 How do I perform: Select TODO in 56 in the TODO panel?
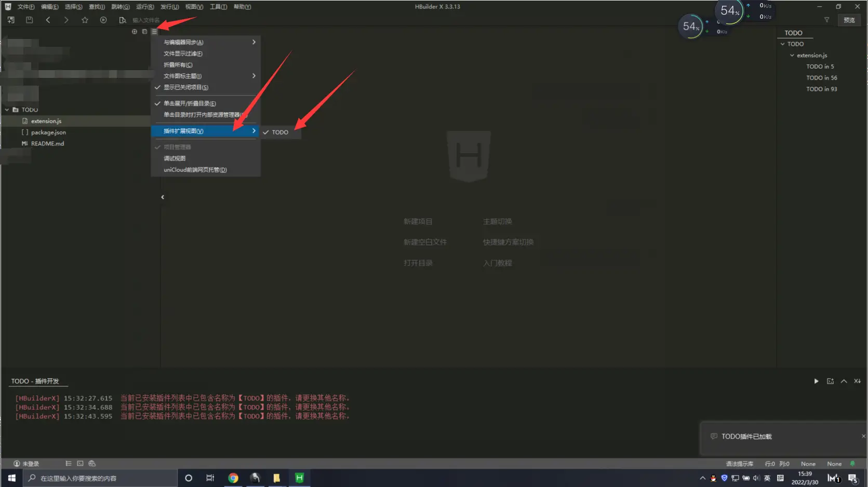click(822, 78)
